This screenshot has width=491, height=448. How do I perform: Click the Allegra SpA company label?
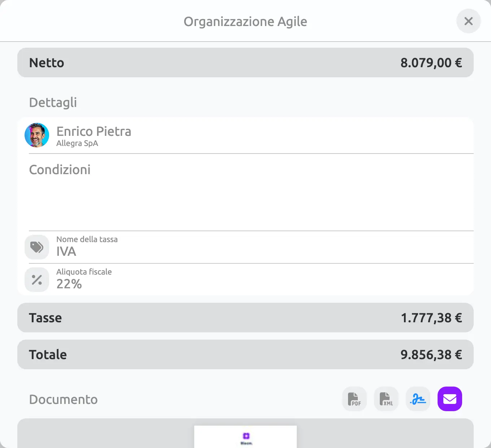point(77,143)
